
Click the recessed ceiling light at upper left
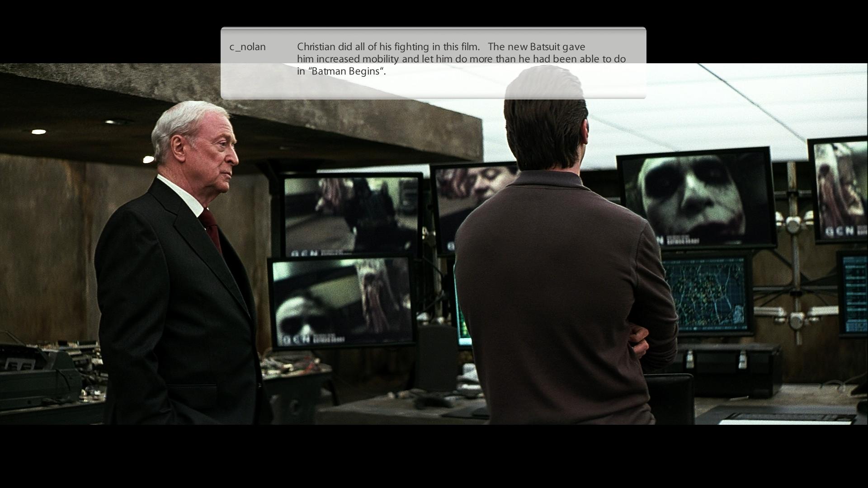[x=39, y=132]
